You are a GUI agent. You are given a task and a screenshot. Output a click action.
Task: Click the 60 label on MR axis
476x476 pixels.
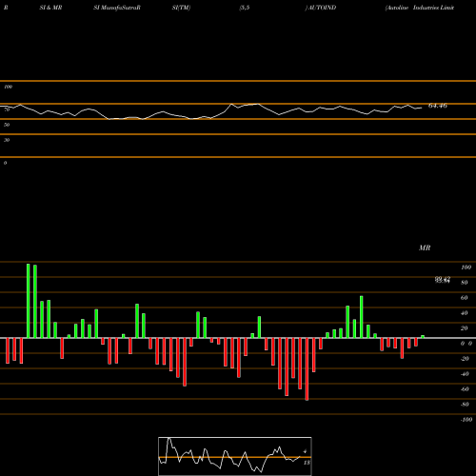(x=464, y=298)
